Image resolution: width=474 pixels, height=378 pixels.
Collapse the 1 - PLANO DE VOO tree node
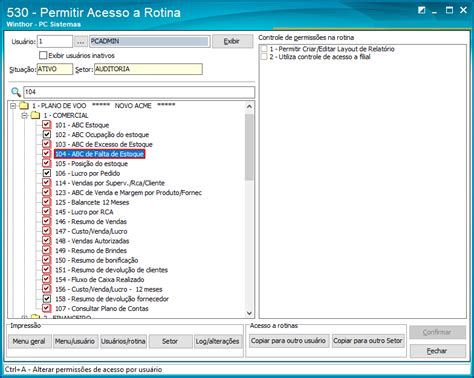point(13,106)
